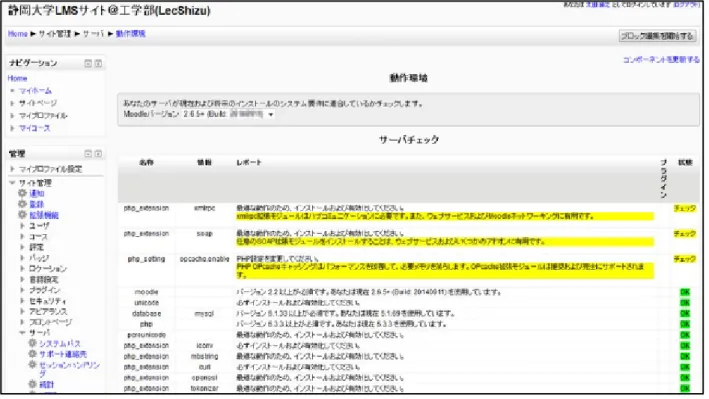Click the moodle name cell
The width and height of the screenshot is (709, 399).
[147, 292]
